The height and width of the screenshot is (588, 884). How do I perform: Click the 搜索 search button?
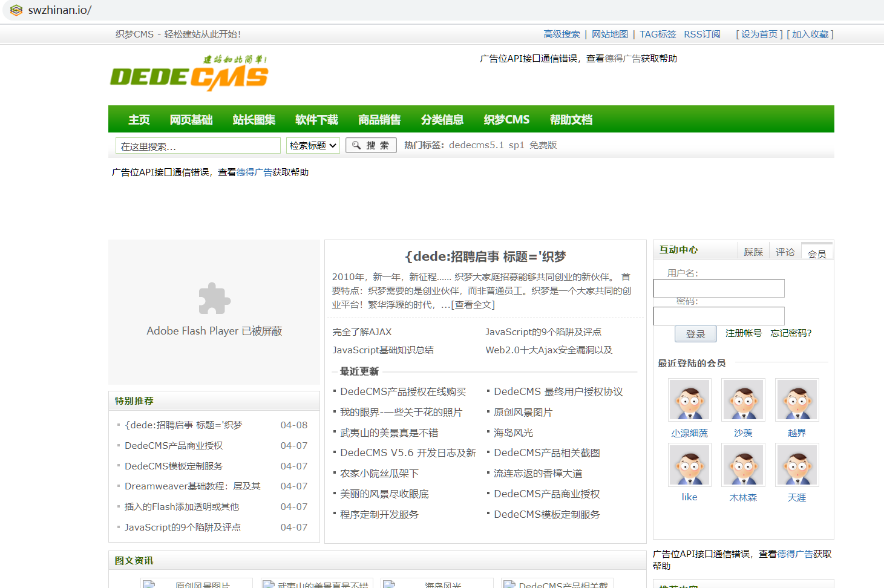tap(371, 145)
